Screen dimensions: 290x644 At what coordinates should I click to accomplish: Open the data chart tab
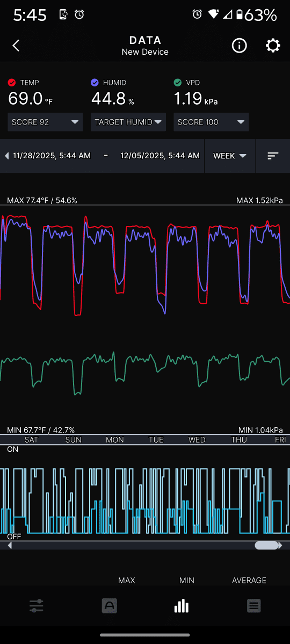pos(182,606)
